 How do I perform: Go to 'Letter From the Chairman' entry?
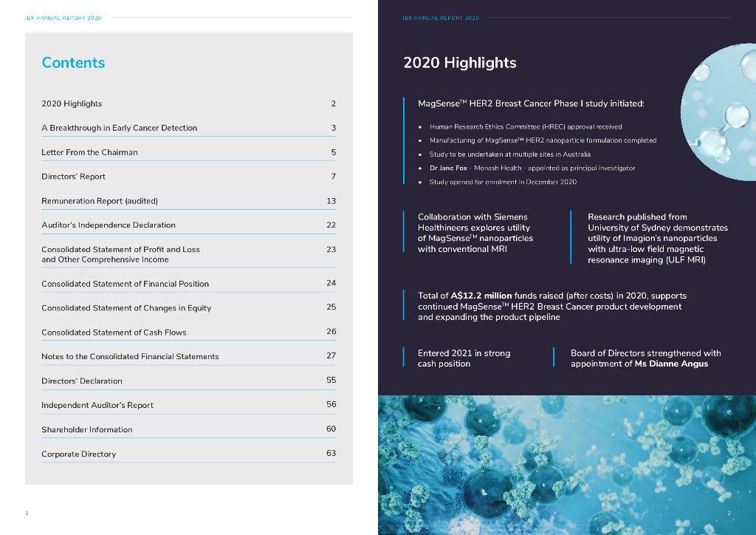188,152
